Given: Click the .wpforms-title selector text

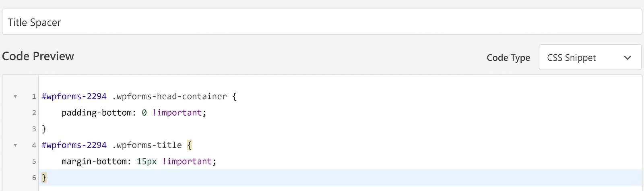Looking at the screenshot, I should tap(147, 145).
